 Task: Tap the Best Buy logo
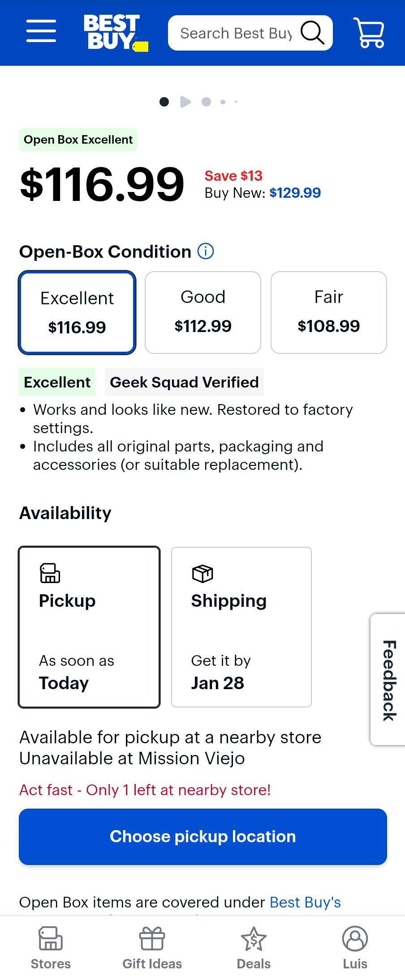115,33
